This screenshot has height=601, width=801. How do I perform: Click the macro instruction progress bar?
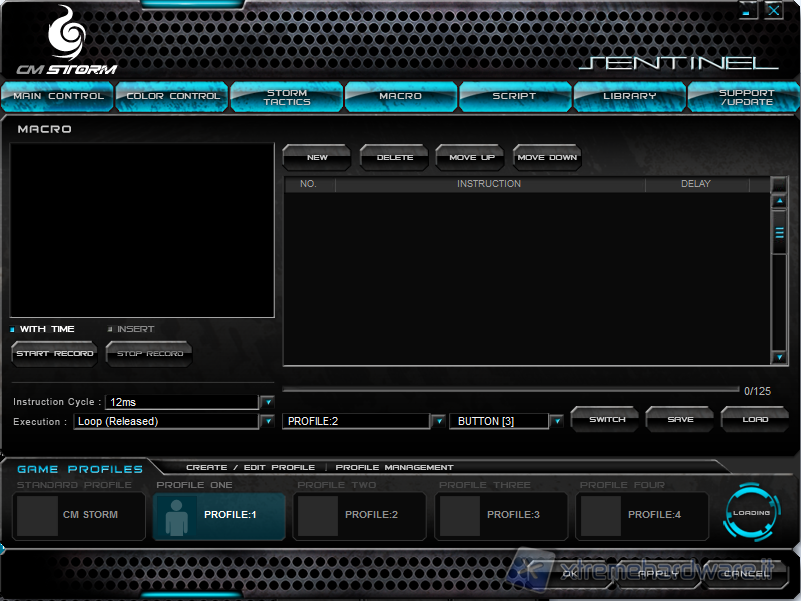click(x=510, y=390)
